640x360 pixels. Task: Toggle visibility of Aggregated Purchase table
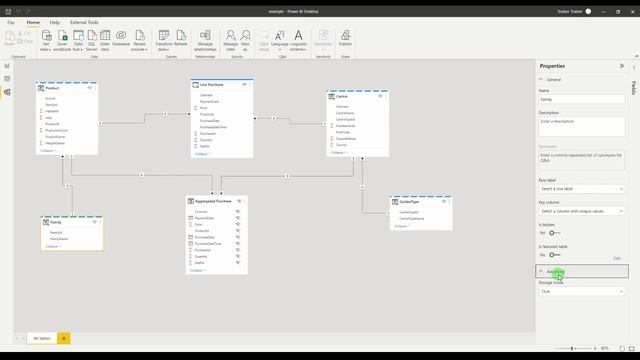pyautogui.click(x=239, y=201)
